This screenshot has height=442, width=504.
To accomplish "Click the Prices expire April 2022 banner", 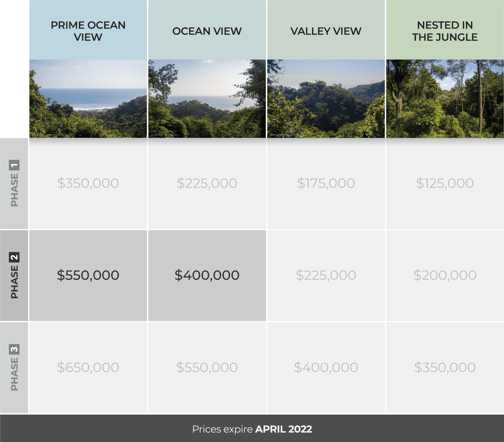I will coord(252,428).
